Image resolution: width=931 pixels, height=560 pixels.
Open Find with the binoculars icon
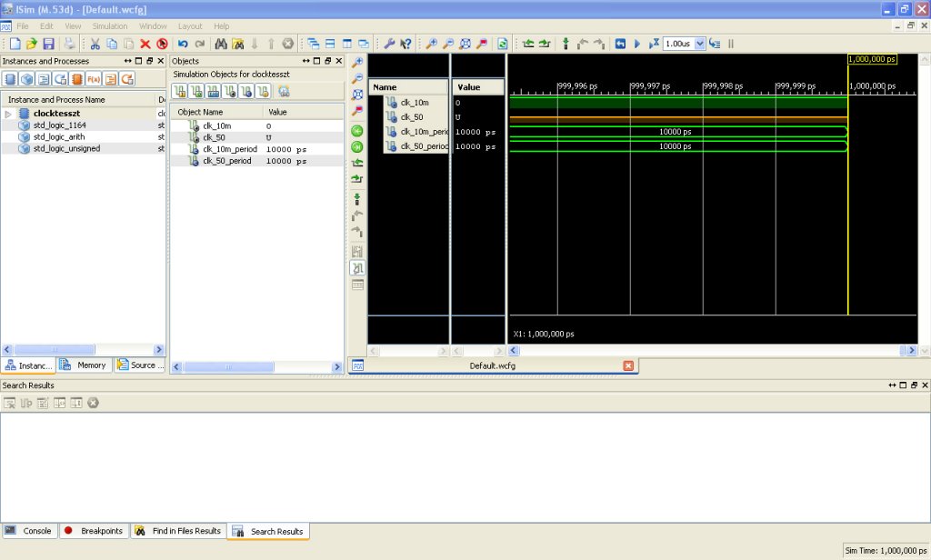tap(221, 44)
